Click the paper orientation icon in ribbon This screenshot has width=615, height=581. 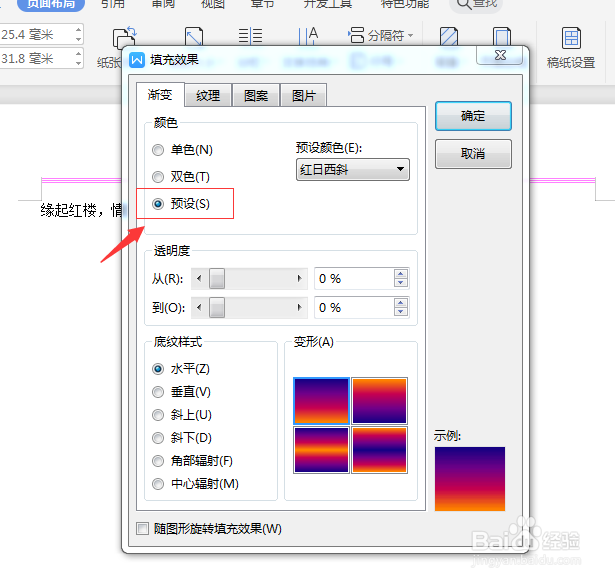(124, 37)
